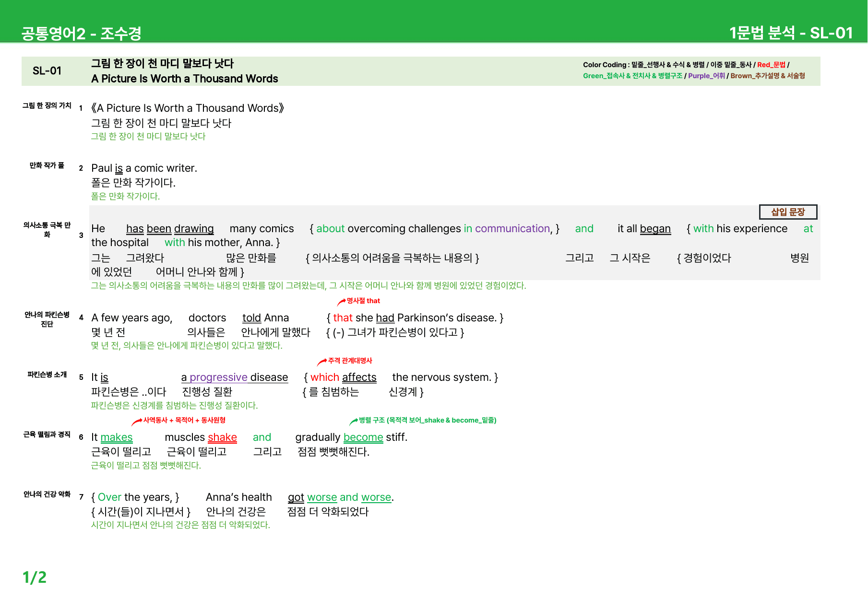Click the red arrow beside 사역동사 + 목적어 + 동사원형

pyautogui.click(x=137, y=422)
